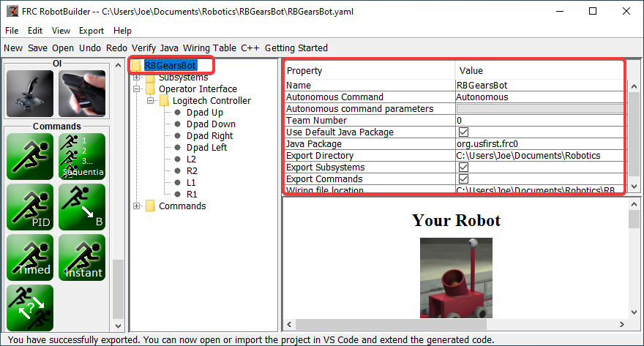
Task: Click the Commands folder icon in tree
Action: click(x=151, y=206)
